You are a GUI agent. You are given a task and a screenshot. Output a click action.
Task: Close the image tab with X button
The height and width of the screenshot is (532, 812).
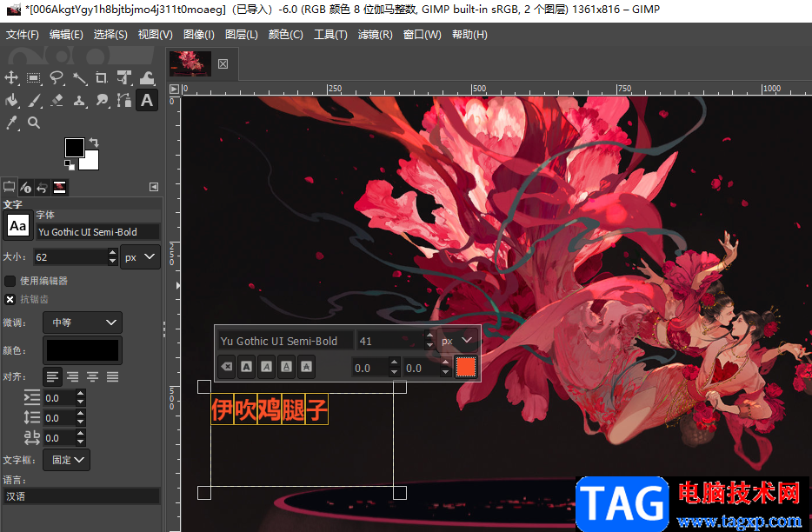223,63
